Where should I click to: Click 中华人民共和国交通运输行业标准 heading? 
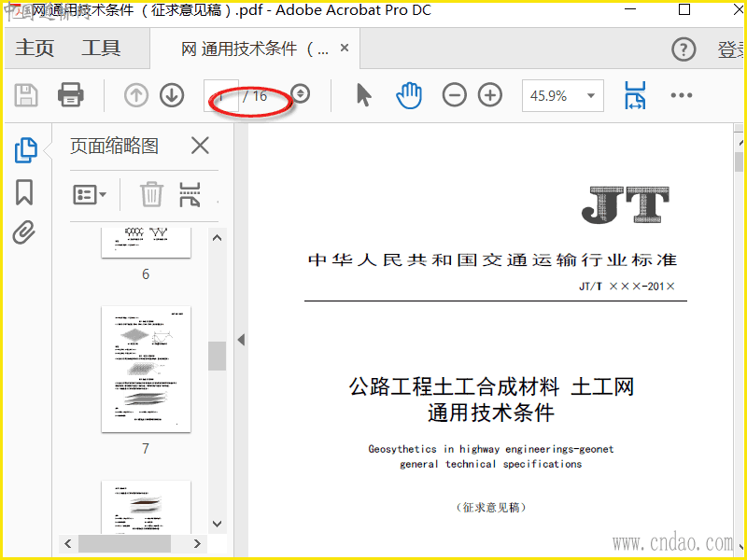[493, 260]
